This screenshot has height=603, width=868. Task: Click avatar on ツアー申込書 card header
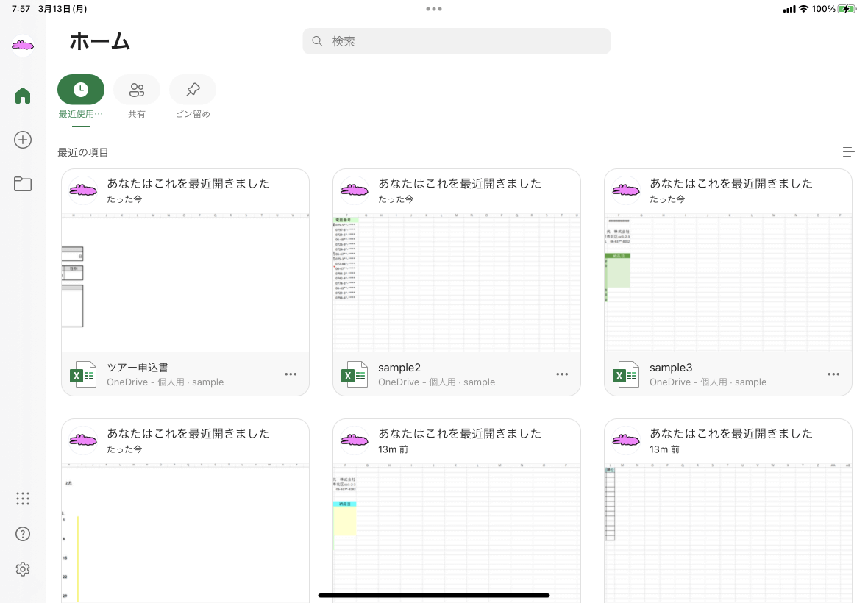click(83, 190)
